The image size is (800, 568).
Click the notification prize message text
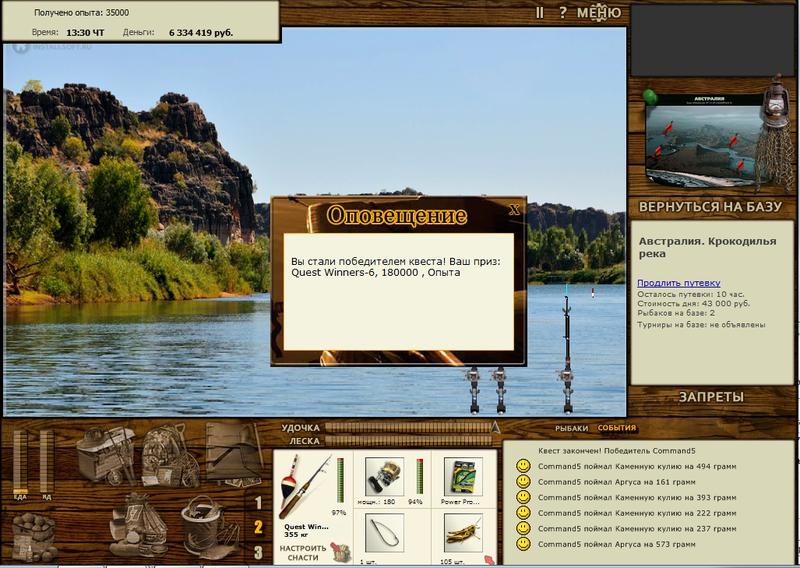coord(396,267)
